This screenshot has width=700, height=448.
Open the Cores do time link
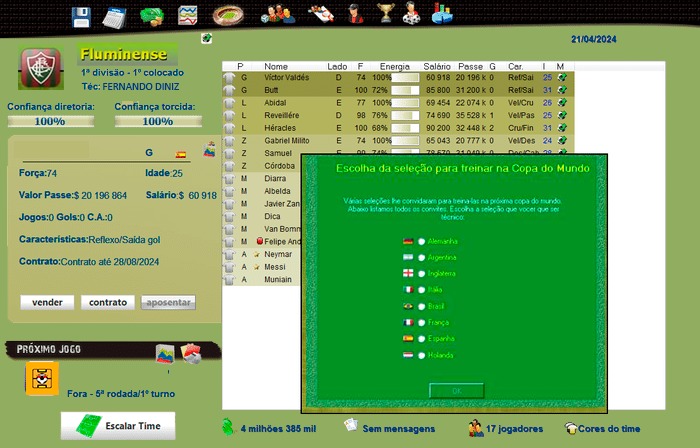click(602, 428)
